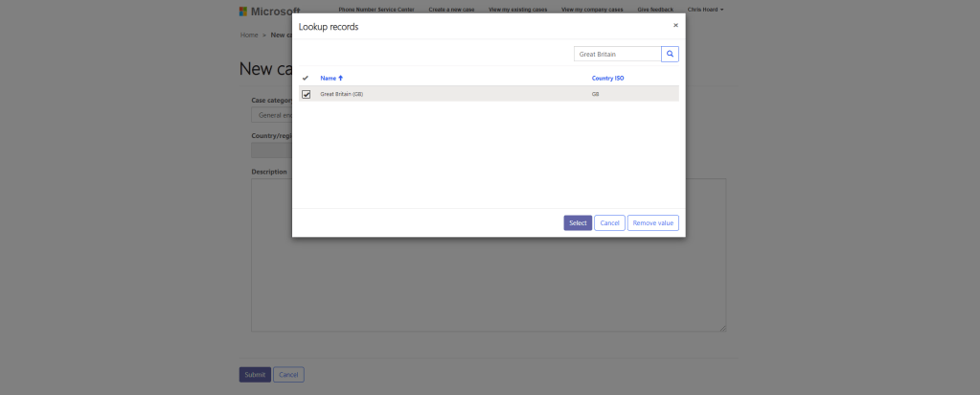Viewport: 980px width, 395px height.
Task: Click Cancel in the lookup dialog
Action: pos(609,223)
